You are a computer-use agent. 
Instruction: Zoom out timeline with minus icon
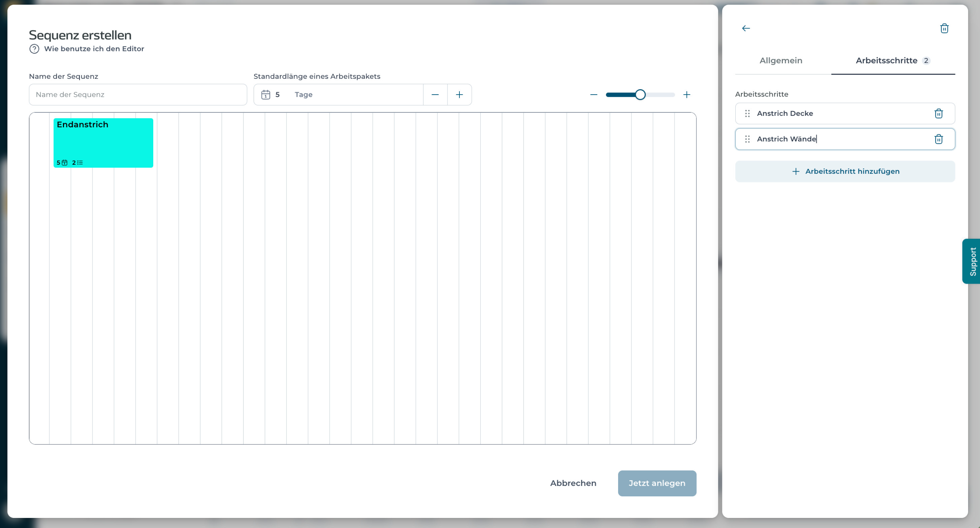(x=594, y=95)
